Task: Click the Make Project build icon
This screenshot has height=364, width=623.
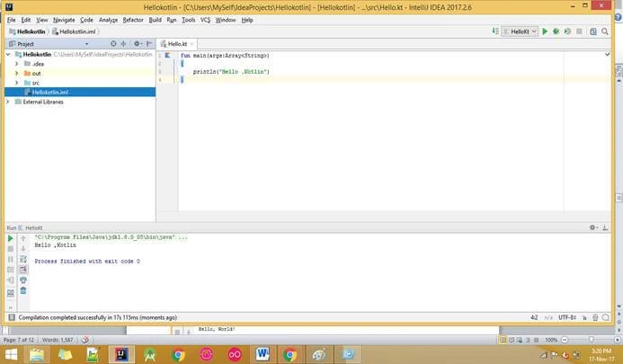Action: 495,31
